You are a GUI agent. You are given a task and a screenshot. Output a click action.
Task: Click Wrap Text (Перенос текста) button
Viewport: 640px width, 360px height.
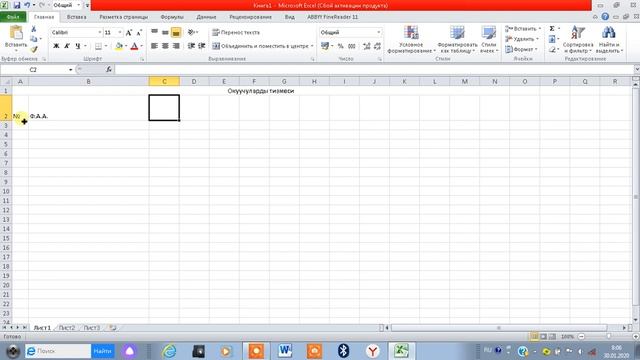[236, 32]
